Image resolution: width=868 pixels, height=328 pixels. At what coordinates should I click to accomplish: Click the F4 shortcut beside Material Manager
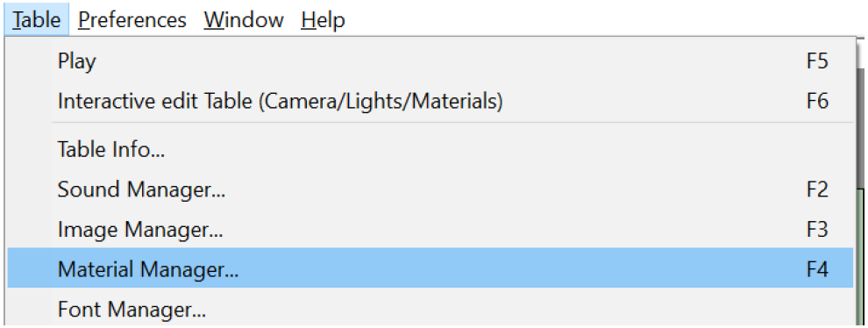(x=817, y=268)
